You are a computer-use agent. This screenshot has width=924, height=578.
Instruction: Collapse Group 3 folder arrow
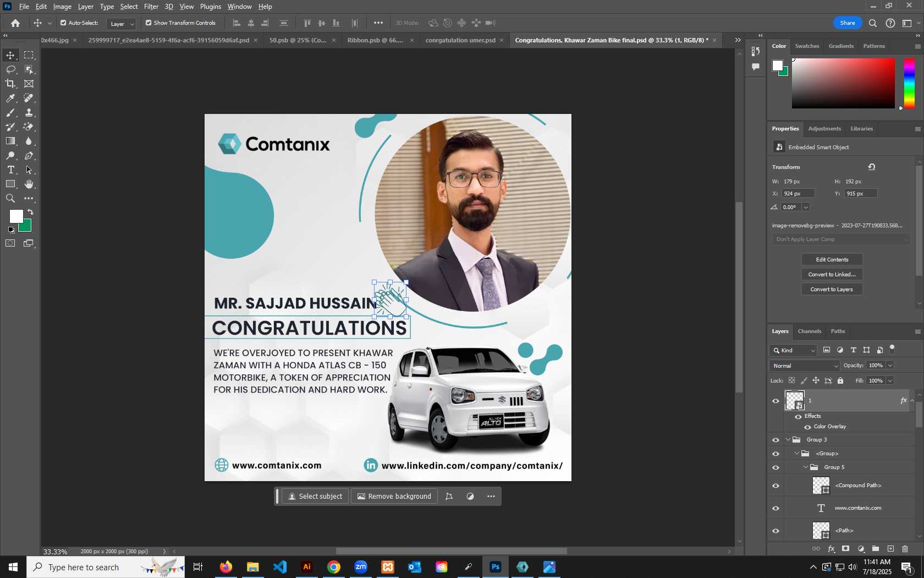click(788, 440)
